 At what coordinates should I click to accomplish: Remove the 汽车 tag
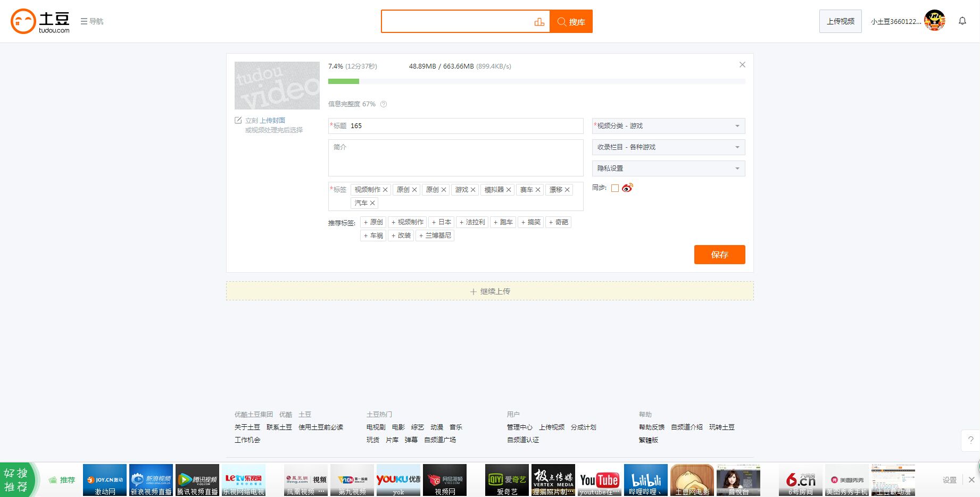[372, 203]
